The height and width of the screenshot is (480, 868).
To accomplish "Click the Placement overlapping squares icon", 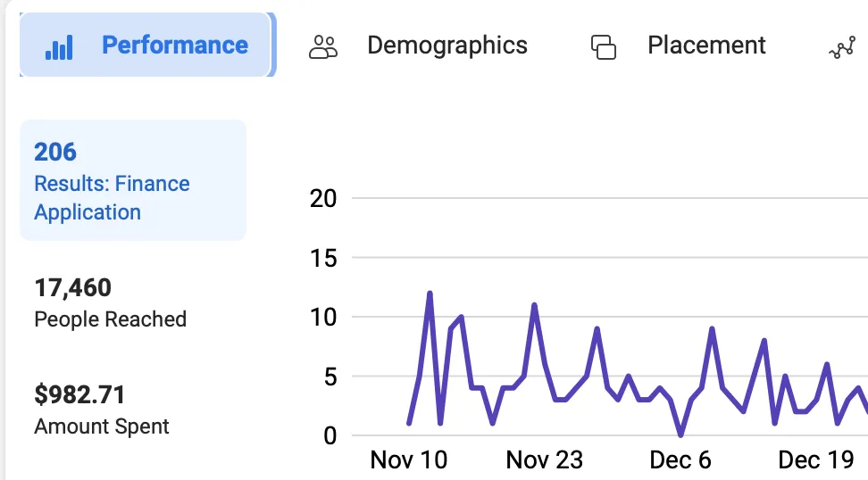I will [604, 47].
